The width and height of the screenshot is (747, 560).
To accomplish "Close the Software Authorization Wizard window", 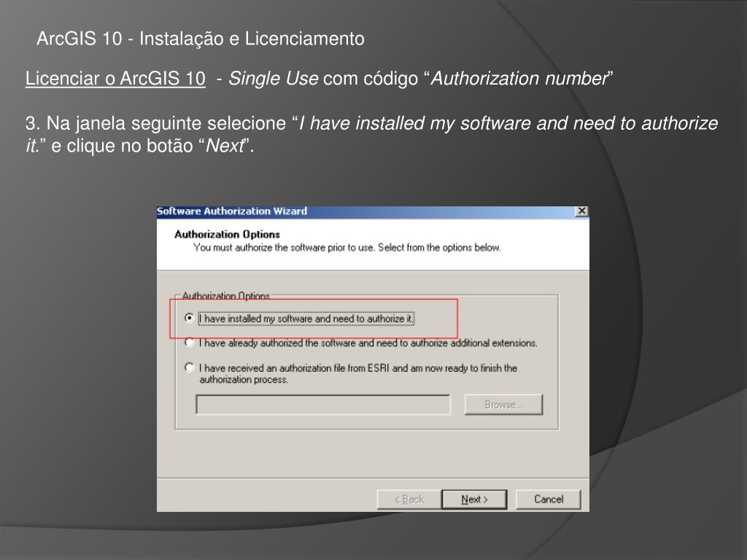I will 581,211.
